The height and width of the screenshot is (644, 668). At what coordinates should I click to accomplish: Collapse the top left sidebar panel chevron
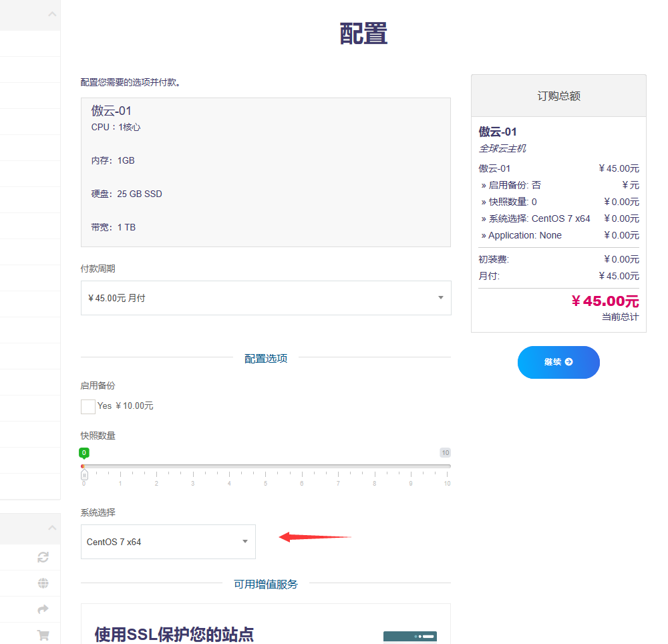52,15
